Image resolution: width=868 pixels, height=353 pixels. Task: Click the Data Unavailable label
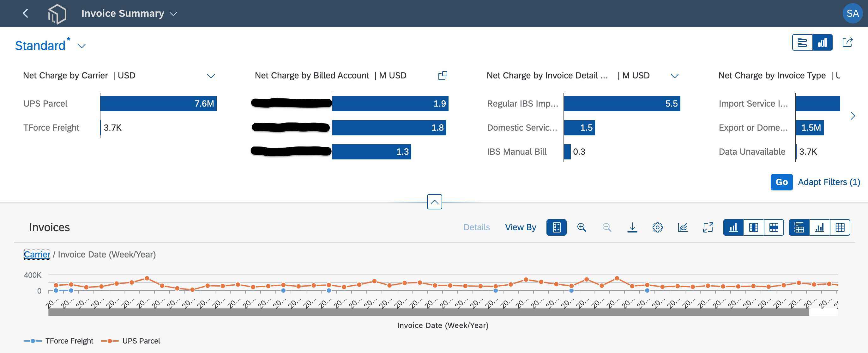click(752, 152)
